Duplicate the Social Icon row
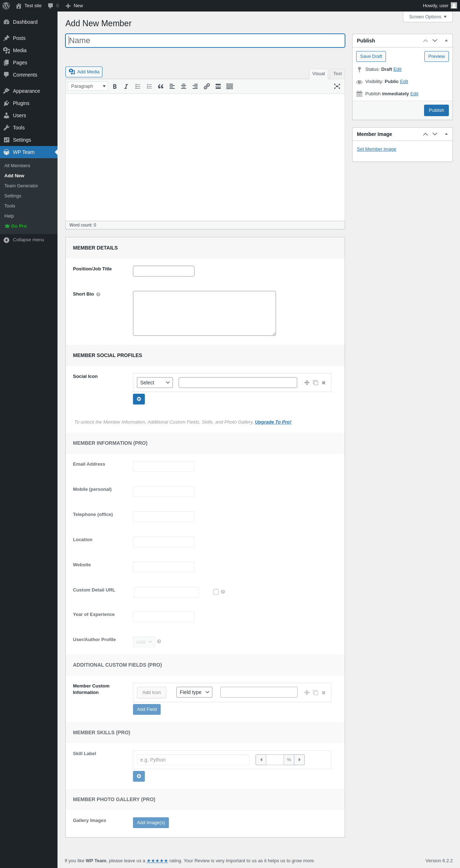The width and height of the screenshot is (460, 868). (316, 383)
